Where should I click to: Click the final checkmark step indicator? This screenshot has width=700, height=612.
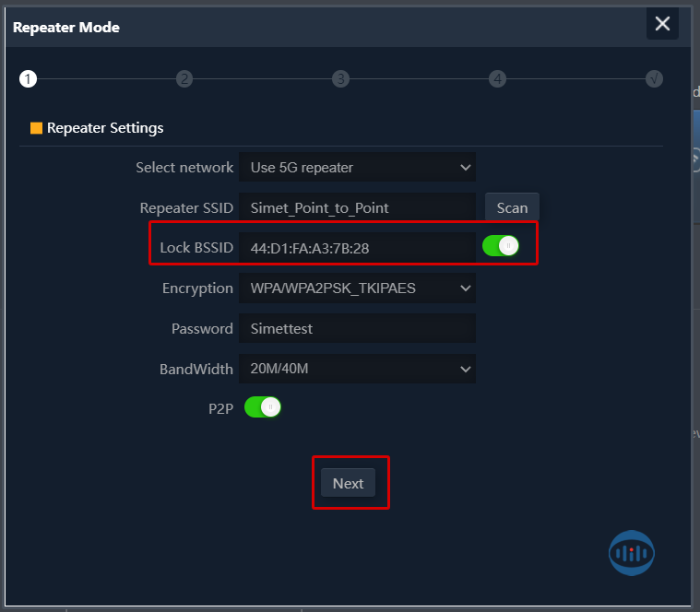coord(654,79)
